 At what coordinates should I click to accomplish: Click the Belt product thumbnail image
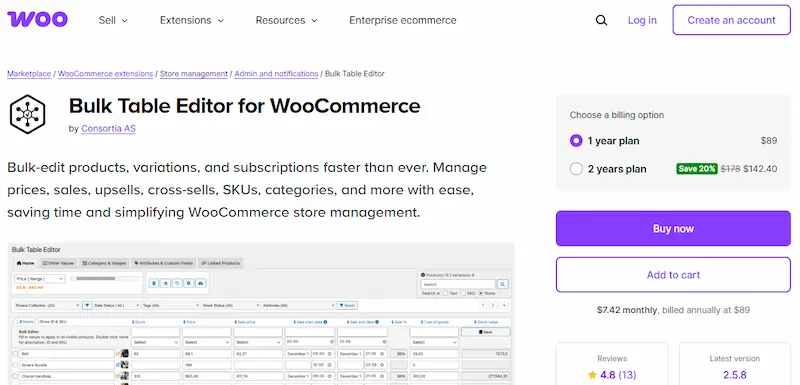[124, 353]
